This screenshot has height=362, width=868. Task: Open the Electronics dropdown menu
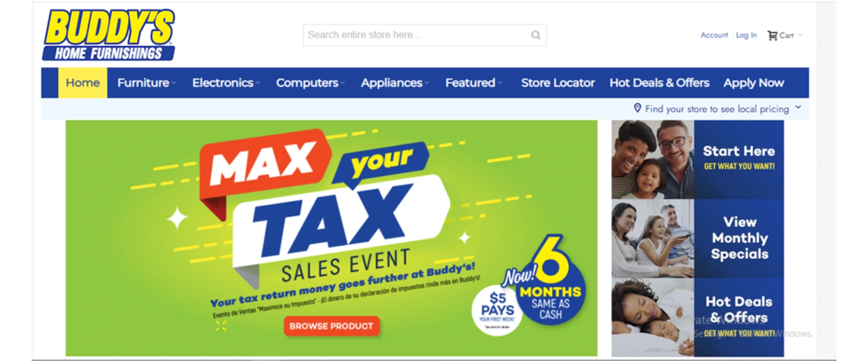[x=226, y=83]
